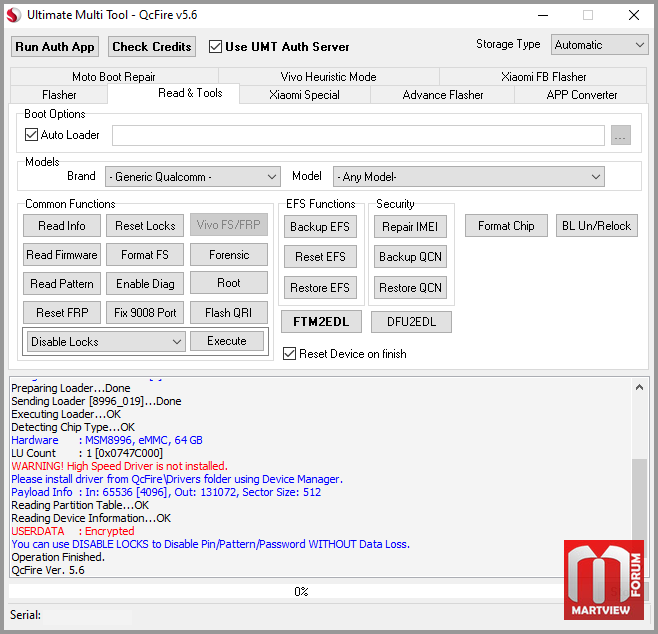Select the Moto Boot Repair tab
The width and height of the screenshot is (658, 634).
(113, 77)
